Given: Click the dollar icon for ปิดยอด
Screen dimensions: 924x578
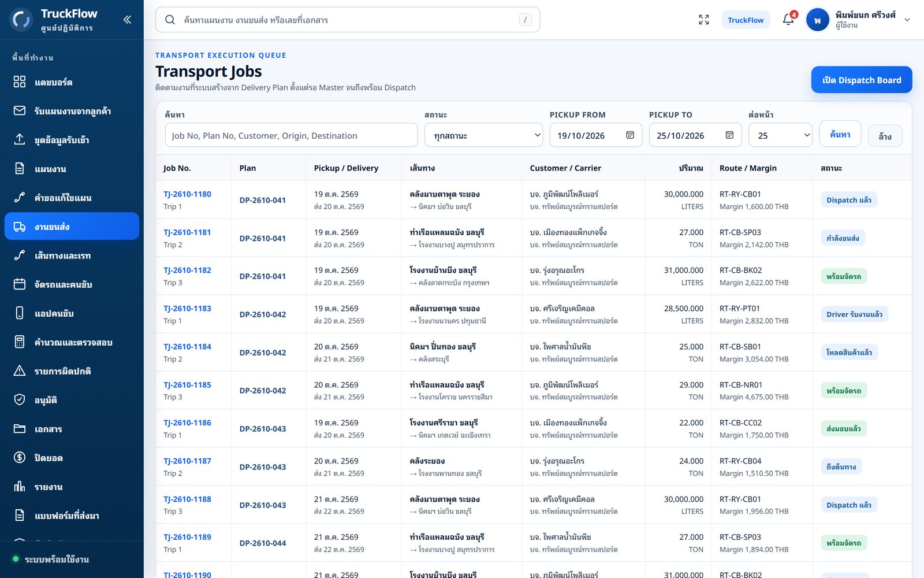Looking at the screenshot, I should pyautogui.click(x=20, y=457).
